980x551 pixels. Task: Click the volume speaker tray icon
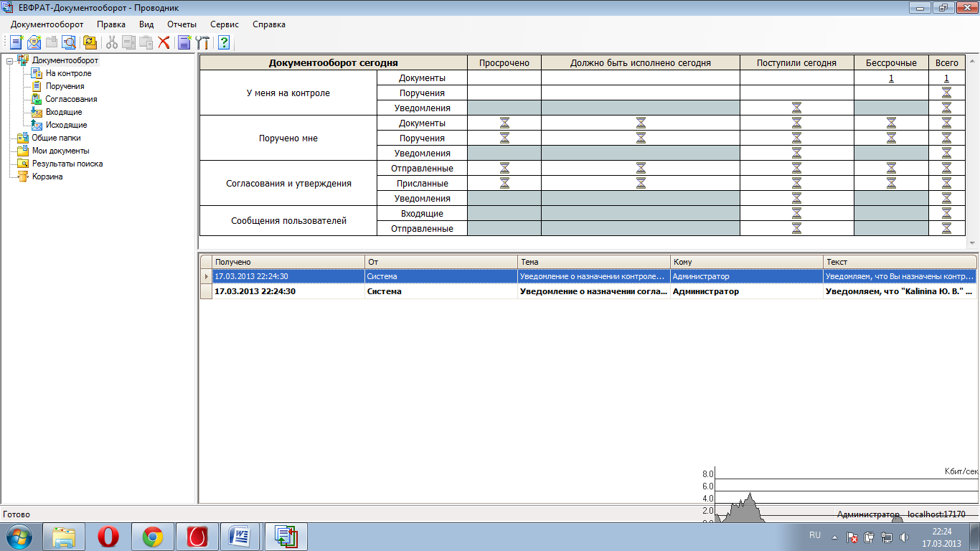pos(904,537)
